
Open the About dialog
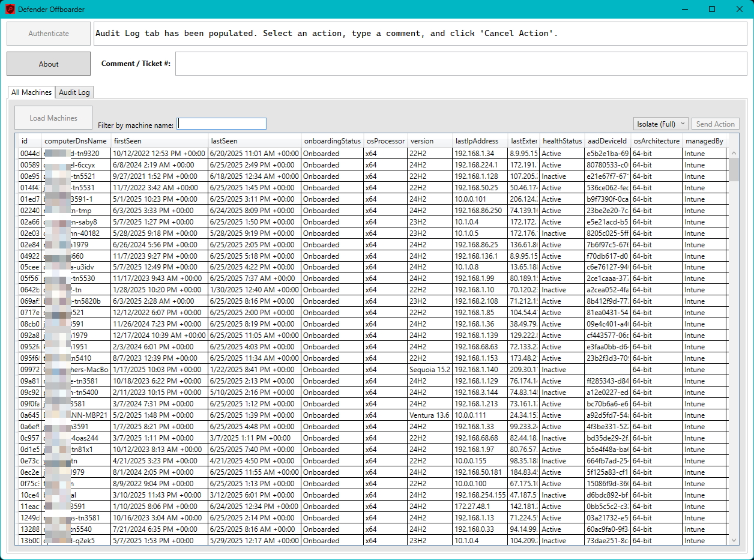pyautogui.click(x=49, y=64)
